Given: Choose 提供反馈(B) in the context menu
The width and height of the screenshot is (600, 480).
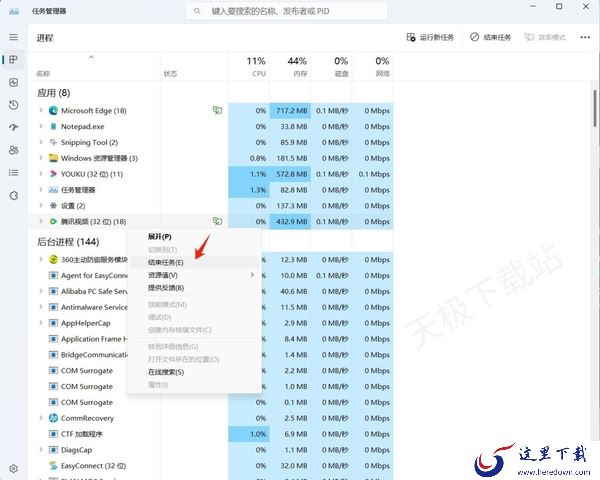Looking at the screenshot, I should (166, 288).
